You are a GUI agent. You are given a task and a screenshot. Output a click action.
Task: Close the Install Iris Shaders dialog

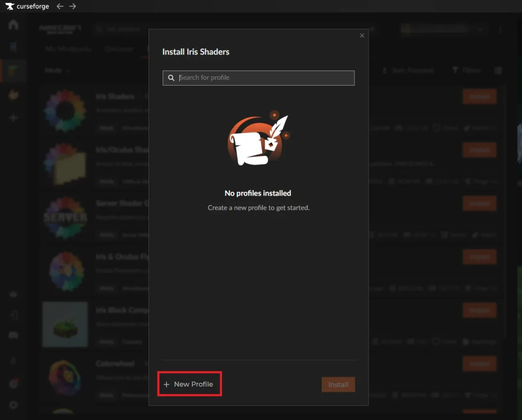point(362,36)
